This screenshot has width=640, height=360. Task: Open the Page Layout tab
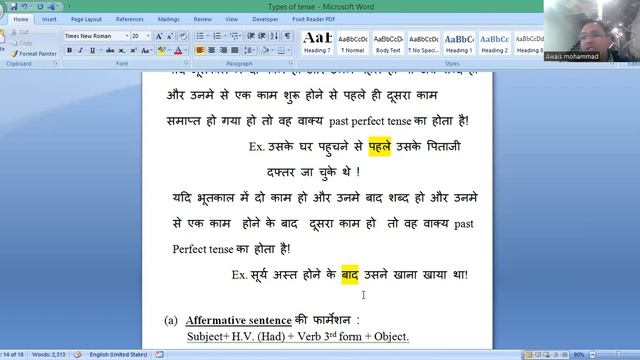pyautogui.click(x=86, y=19)
